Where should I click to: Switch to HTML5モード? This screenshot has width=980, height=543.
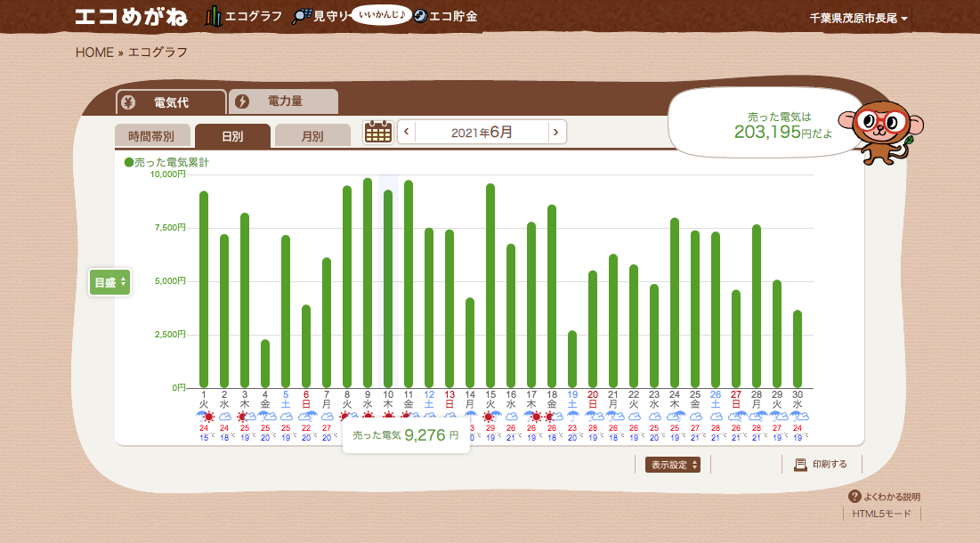pos(881,514)
